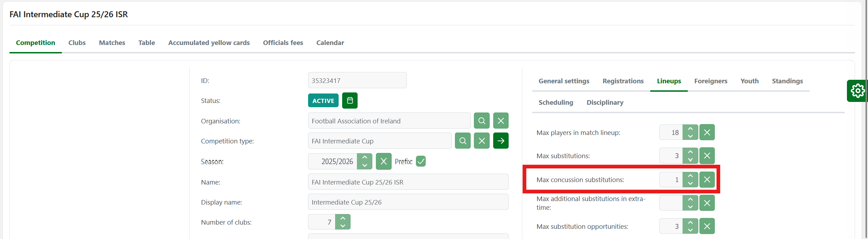Select the Registrations settings tab
The height and width of the screenshot is (239, 868).
point(623,81)
